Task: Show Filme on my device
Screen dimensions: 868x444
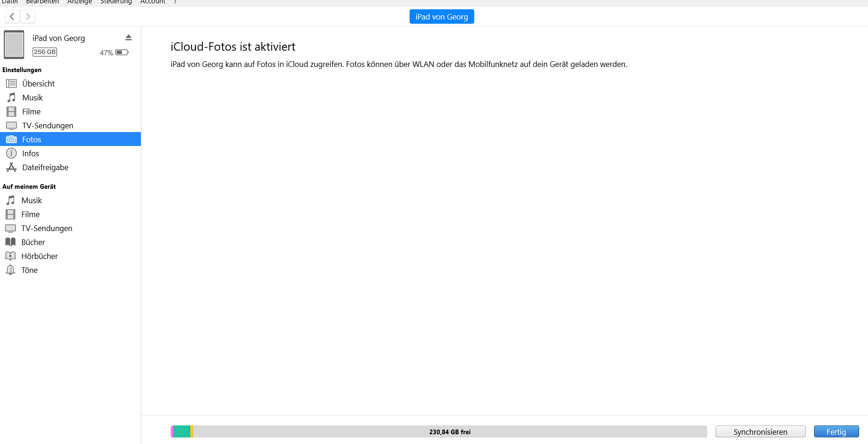Action: pos(70,214)
